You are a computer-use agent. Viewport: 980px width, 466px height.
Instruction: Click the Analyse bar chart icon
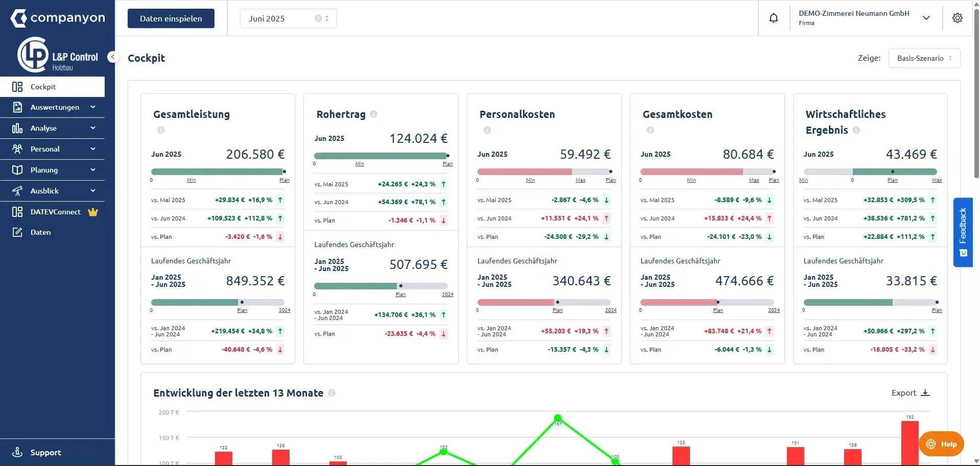pos(17,128)
